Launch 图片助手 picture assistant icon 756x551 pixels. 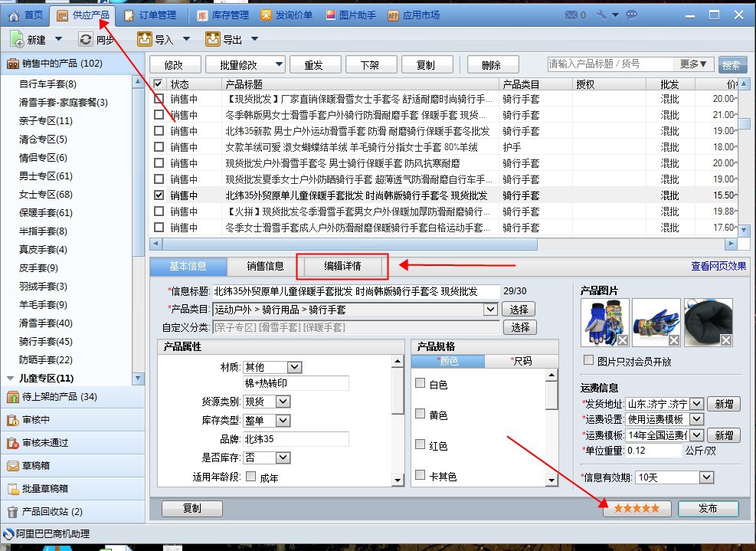330,15
